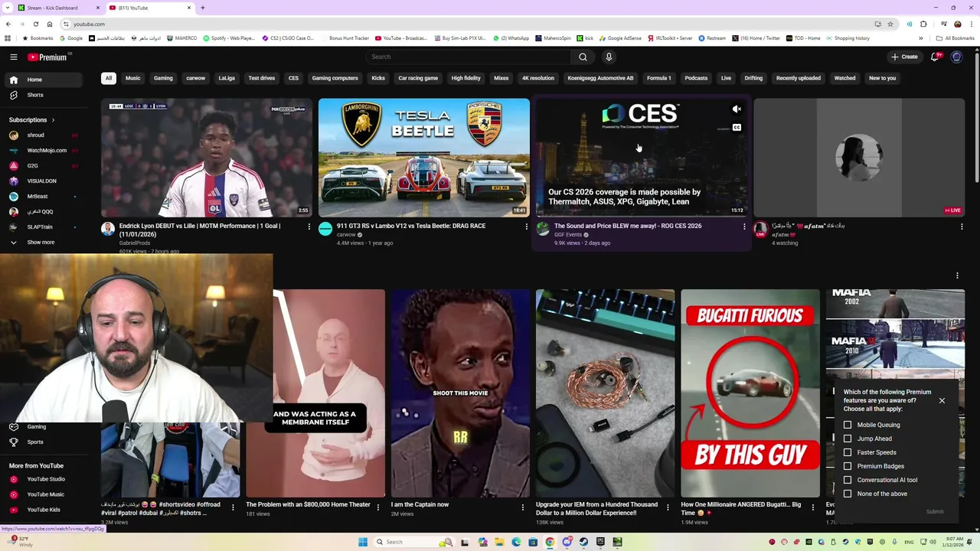Close the Premium features survey
Image resolution: width=980 pixels, height=551 pixels.
point(942,401)
